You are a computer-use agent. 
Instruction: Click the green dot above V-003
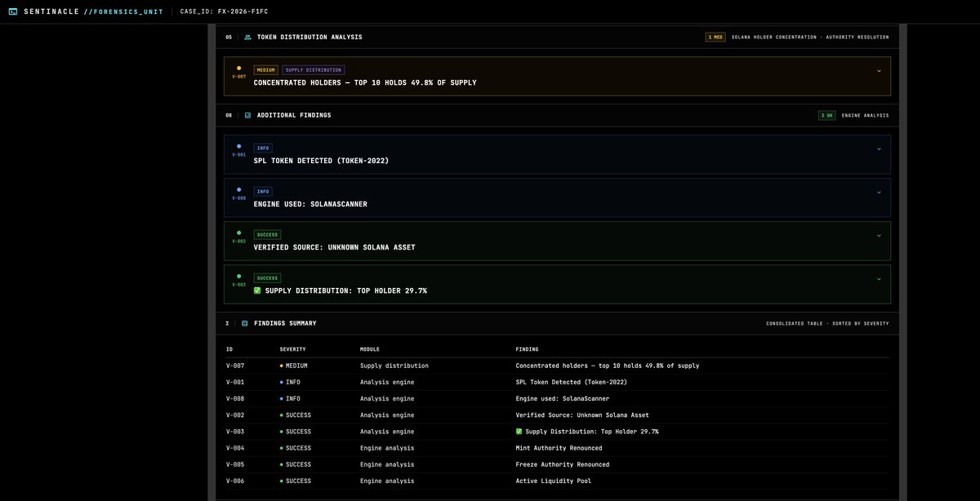[x=238, y=276]
